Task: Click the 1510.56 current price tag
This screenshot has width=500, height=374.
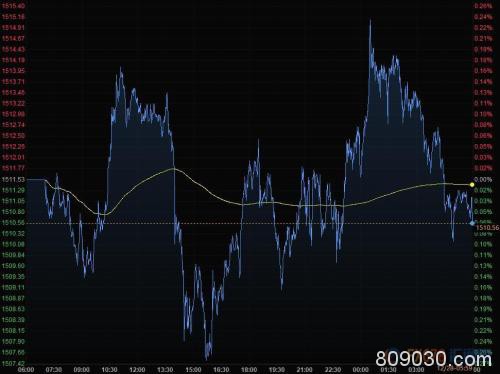Action: 487,228
